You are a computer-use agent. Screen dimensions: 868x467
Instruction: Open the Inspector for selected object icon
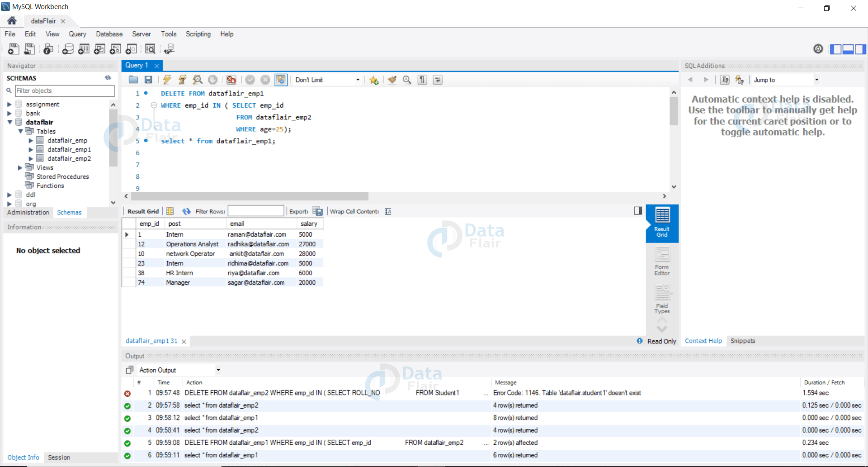[48, 49]
